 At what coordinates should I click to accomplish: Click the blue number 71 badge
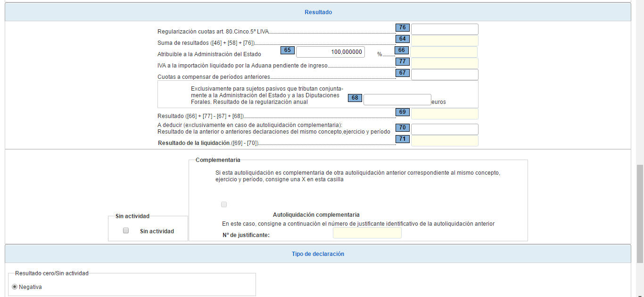click(402, 139)
